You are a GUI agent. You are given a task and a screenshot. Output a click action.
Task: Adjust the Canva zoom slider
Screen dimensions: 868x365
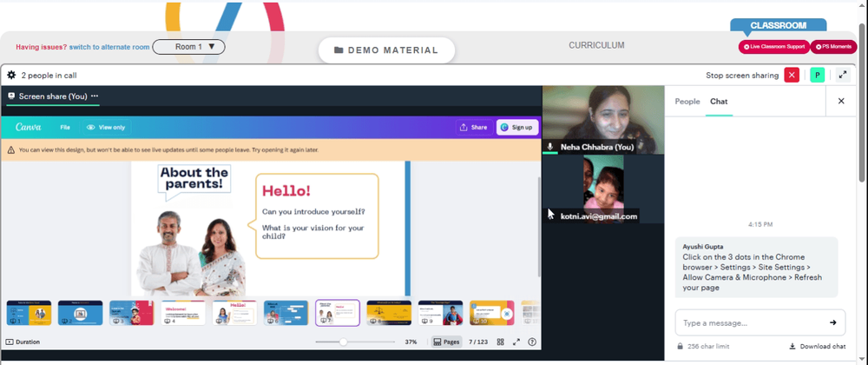tap(343, 342)
